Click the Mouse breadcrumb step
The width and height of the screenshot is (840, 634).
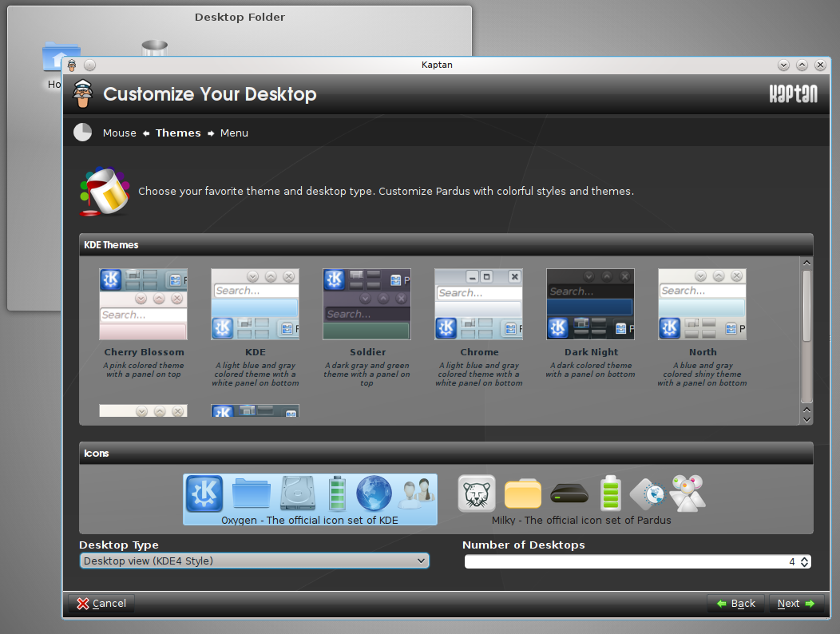(x=120, y=133)
